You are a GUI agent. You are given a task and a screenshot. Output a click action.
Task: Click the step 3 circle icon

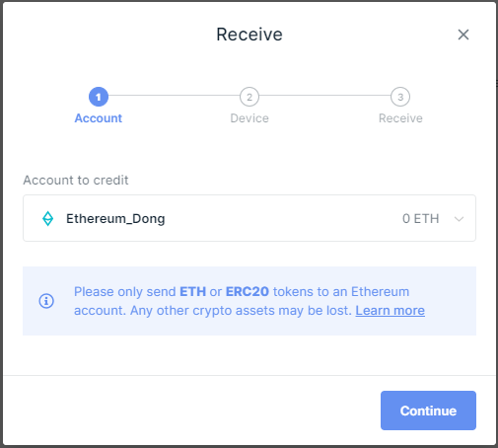coord(400,97)
